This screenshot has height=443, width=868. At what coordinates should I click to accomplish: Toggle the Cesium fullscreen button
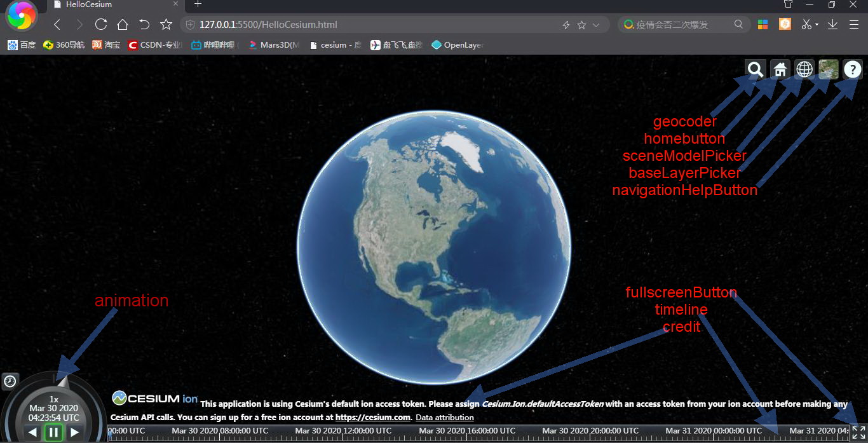click(x=858, y=433)
